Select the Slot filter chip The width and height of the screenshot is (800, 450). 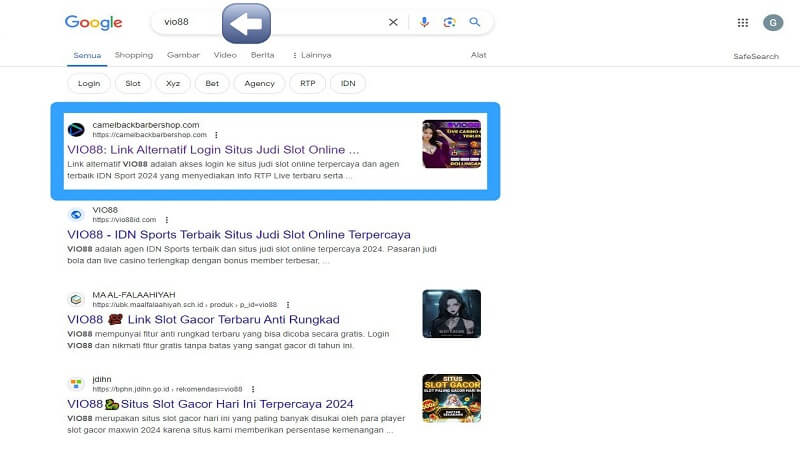pyautogui.click(x=133, y=84)
